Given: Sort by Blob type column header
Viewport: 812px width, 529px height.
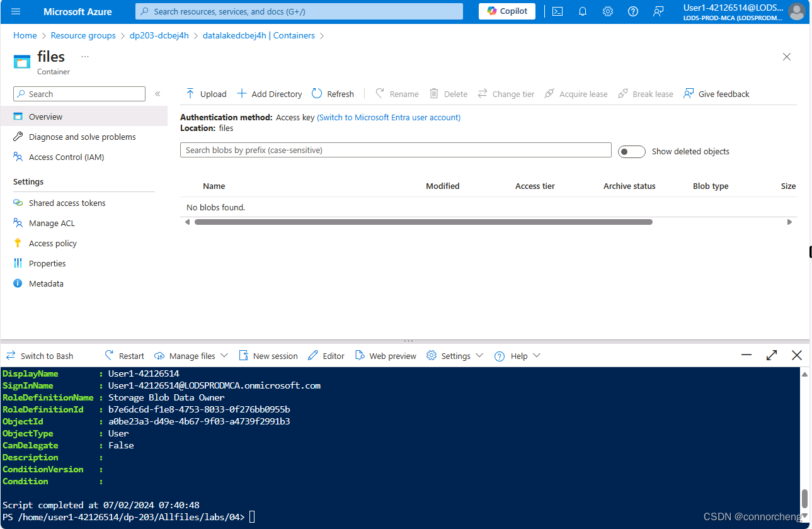Looking at the screenshot, I should (711, 186).
